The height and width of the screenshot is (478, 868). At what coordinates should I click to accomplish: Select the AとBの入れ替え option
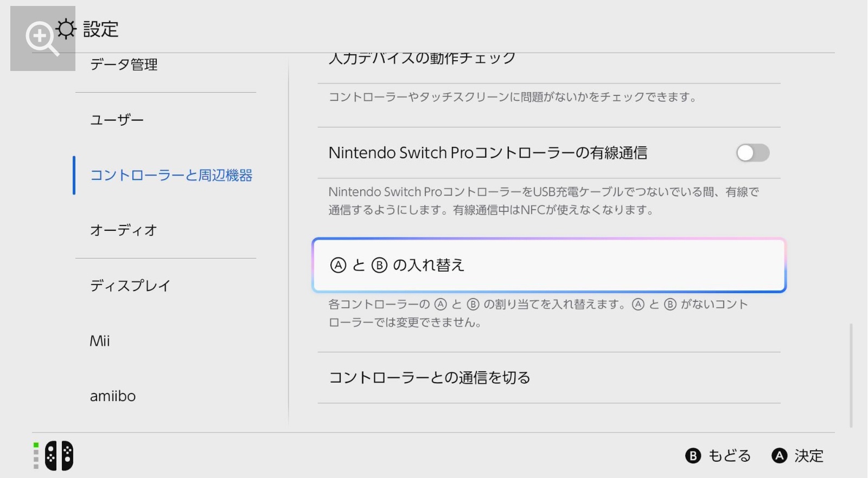(x=549, y=265)
